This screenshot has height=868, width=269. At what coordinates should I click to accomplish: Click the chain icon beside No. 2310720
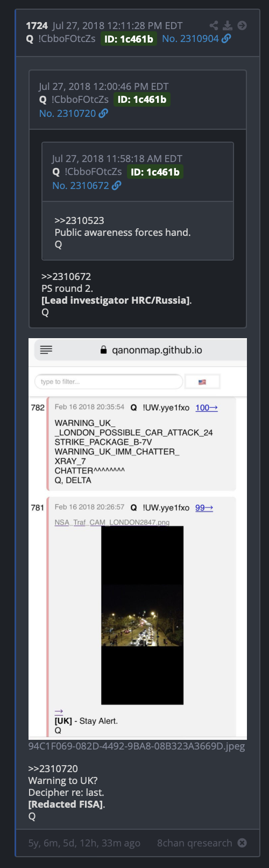coord(103,113)
